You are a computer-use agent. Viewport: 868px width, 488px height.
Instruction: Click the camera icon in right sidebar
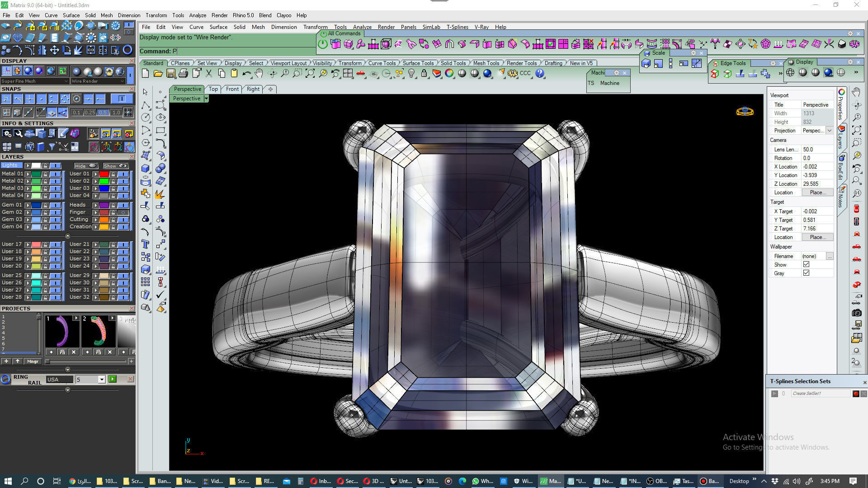coord(857,313)
